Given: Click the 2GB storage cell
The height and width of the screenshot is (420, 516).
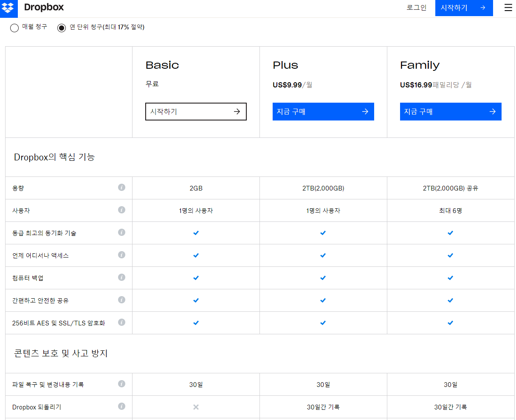Looking at the screenshot, I should click(x=196, y=188).
